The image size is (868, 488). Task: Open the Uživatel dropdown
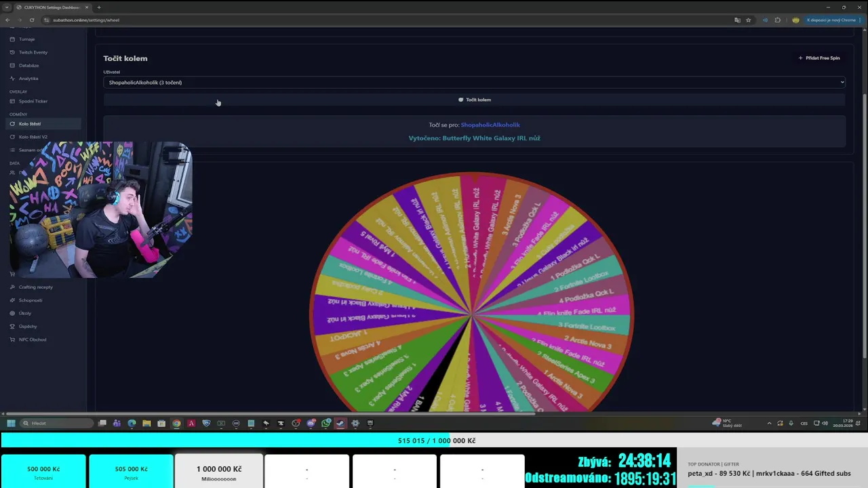point(474,83)
